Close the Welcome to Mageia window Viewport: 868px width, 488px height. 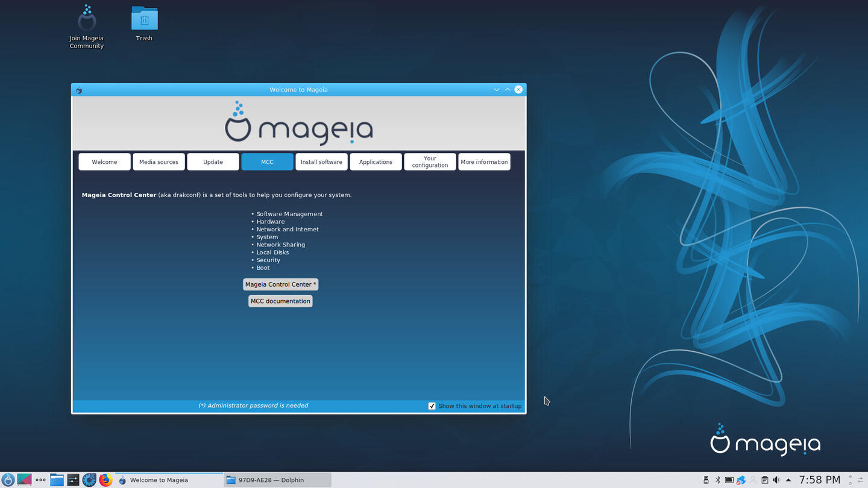(x=518, y=90)
